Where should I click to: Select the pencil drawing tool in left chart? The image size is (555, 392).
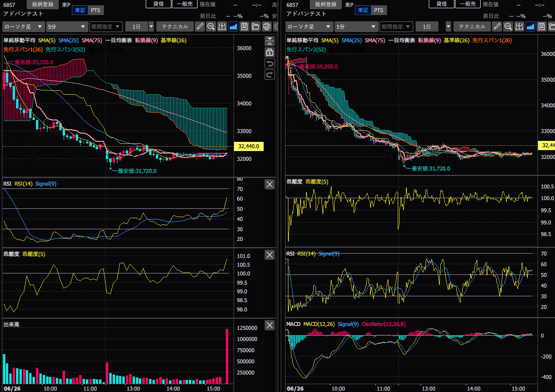pyautogui.click(x=200, y=27)
